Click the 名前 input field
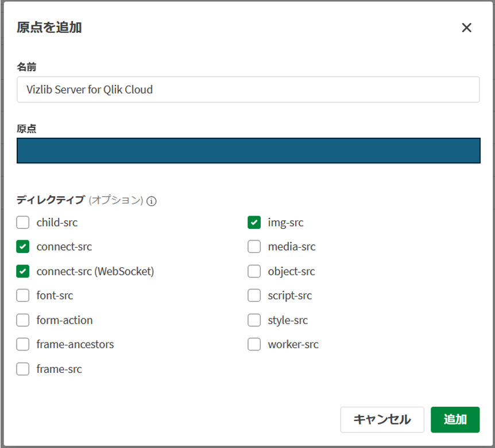495x448 pixels. [248, 89]
